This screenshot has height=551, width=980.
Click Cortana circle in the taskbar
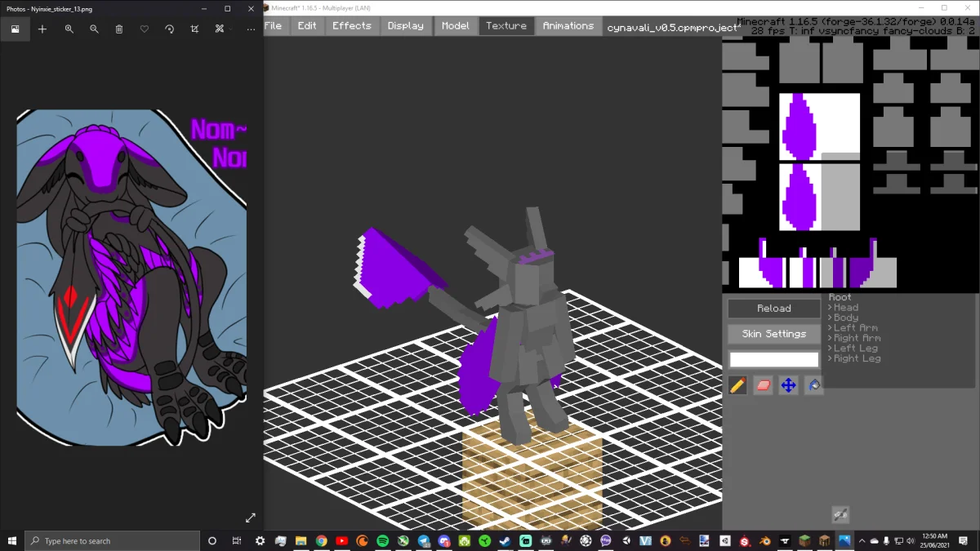(x=212, y=540)
